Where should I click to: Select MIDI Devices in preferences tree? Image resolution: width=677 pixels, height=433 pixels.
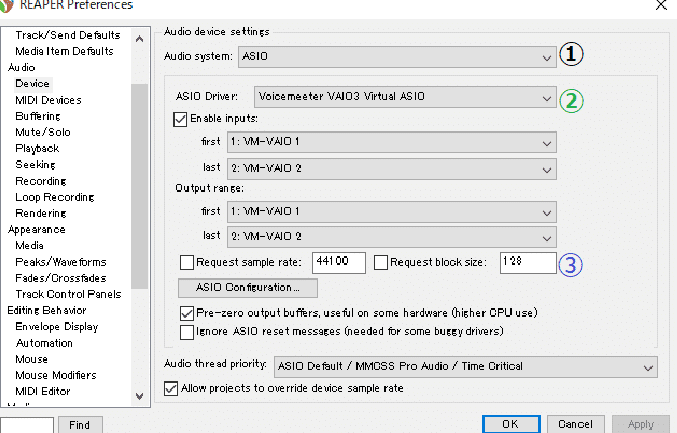tap(48, 100)
